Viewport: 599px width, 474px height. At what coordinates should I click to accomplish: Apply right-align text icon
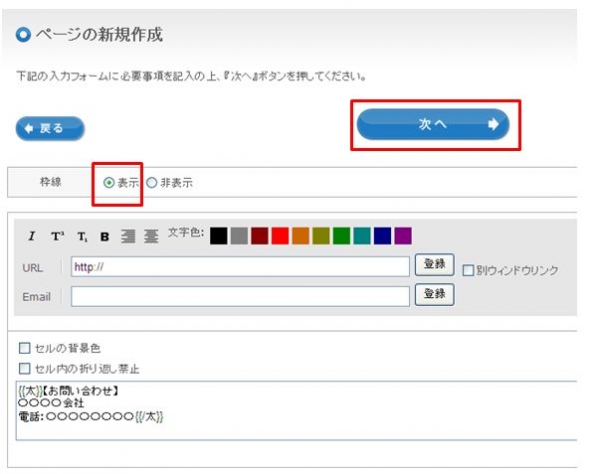[x=128, y=236]
